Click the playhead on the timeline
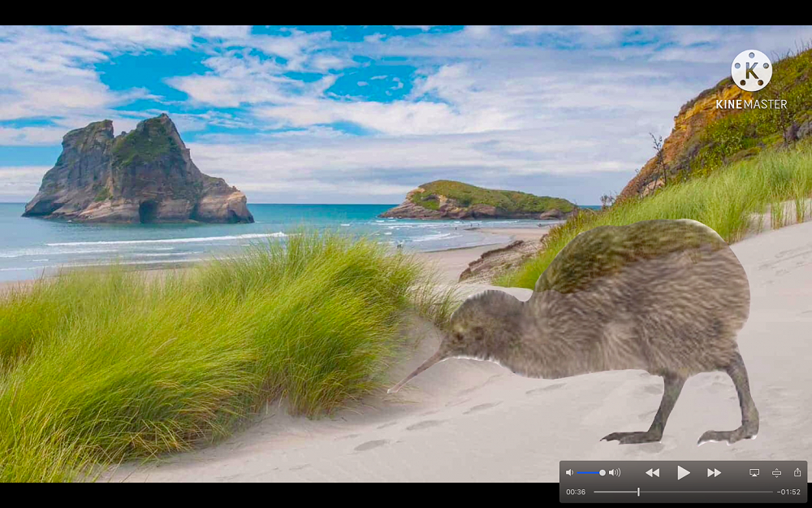This screenshot has height=508, width=812. coord(638,492)
